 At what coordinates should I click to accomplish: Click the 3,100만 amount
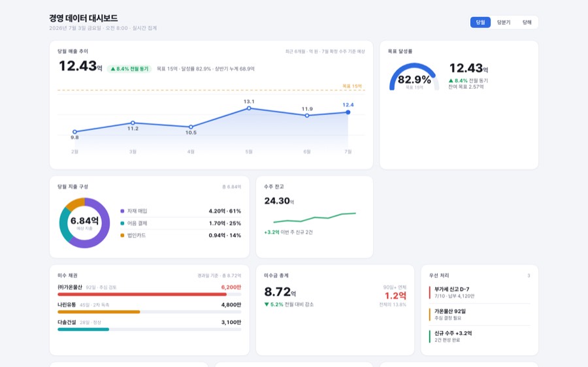point(231,322)
